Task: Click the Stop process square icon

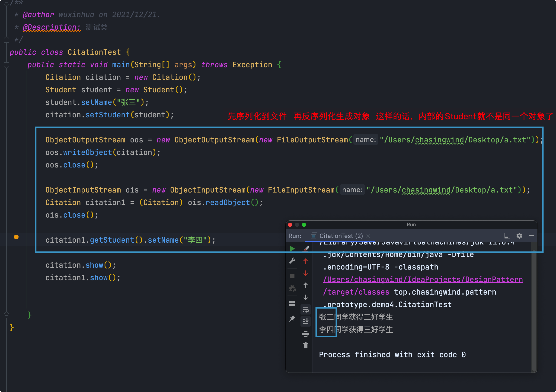Action: tap(292, 276)
